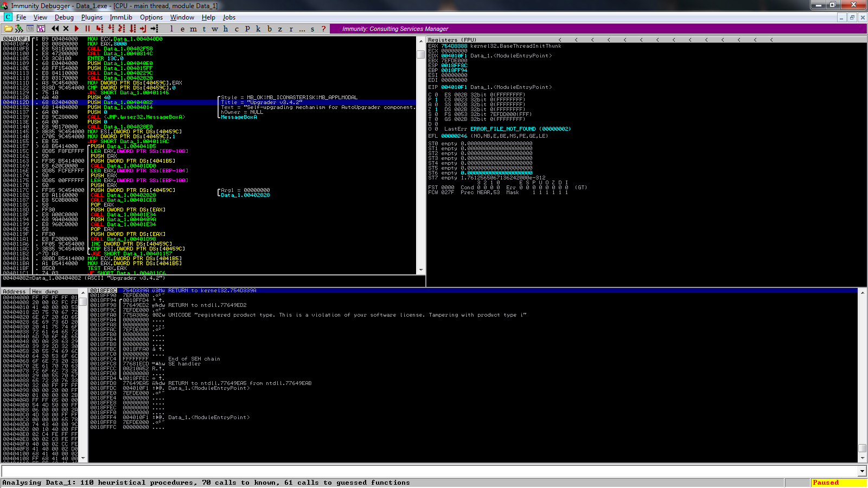The width and height of the screenshot is (868, 488).
Task: Click disassembly pane scroll-up arrow
Action: pos(420,40)
